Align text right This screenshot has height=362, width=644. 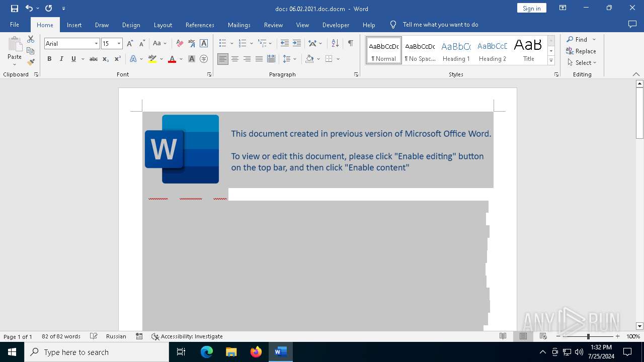pos(247,59)
